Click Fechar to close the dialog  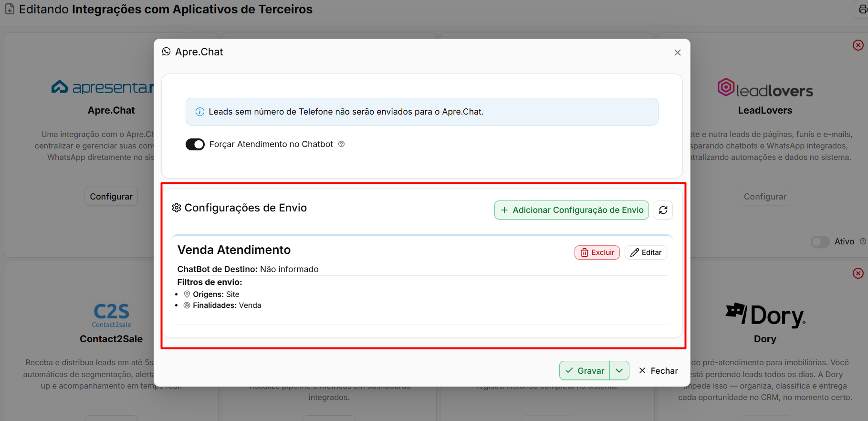tap(658, 370)
